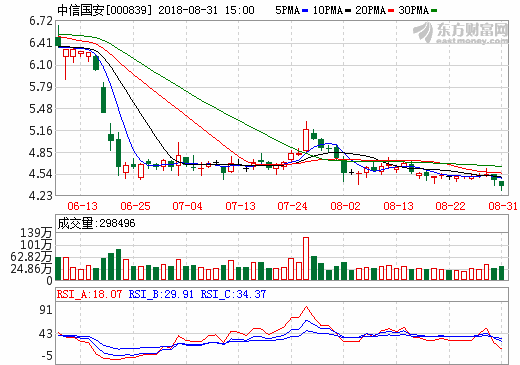Select the 07-04 date marker
Image resolution: width=520 pixels, height=365 pixels.
[x=187, y=206]
